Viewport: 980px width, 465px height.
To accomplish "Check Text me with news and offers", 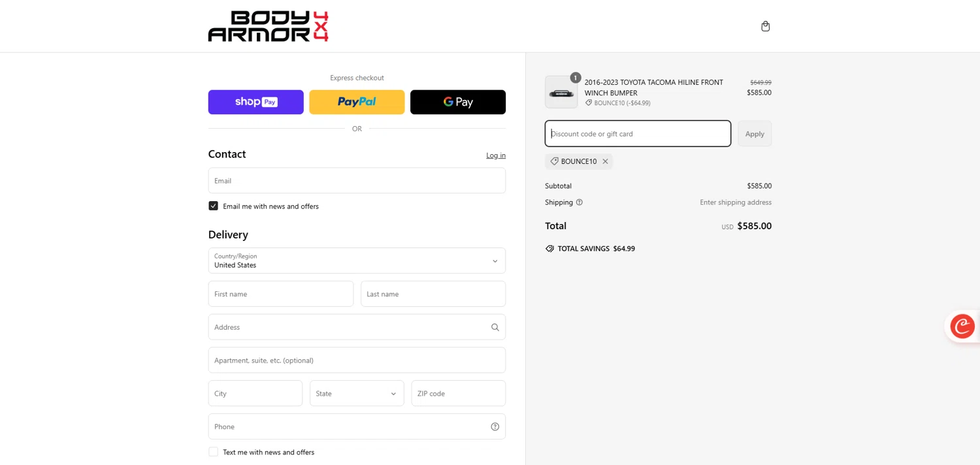I will pos(213,452).
